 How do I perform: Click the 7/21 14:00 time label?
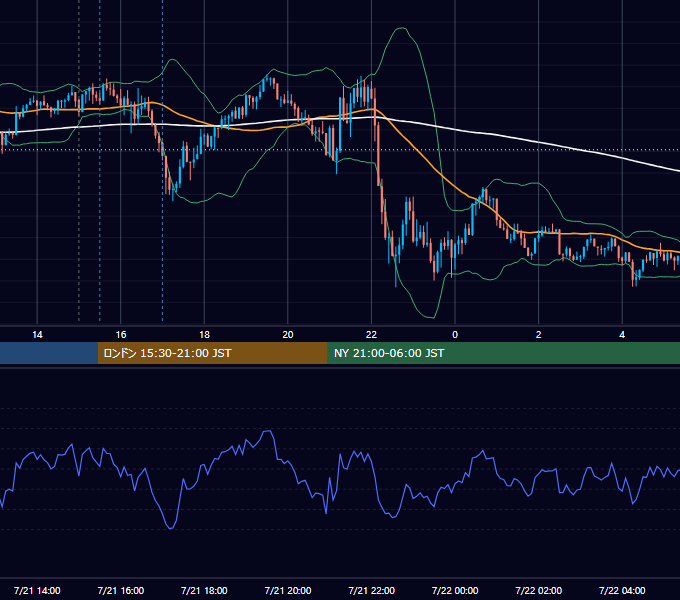[37, 590]
